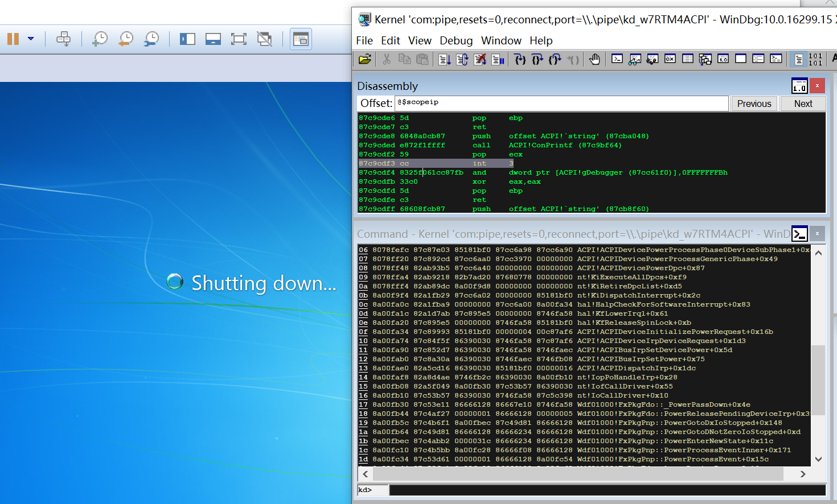This screenshot has height=504, width=837.
Task: Open the Locals window toolbar icon
Action: tap(653, 59)
